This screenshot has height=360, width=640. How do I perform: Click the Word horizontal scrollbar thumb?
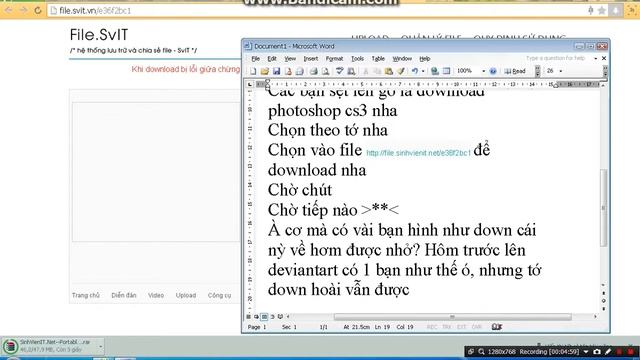point(452,317)
